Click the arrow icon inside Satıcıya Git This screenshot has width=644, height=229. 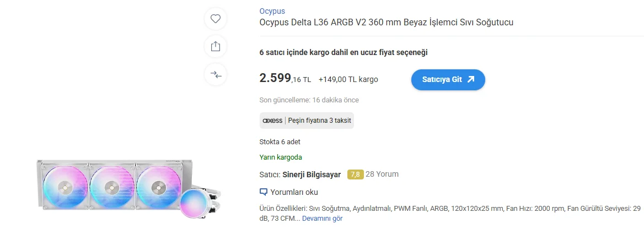coord(471,80)
